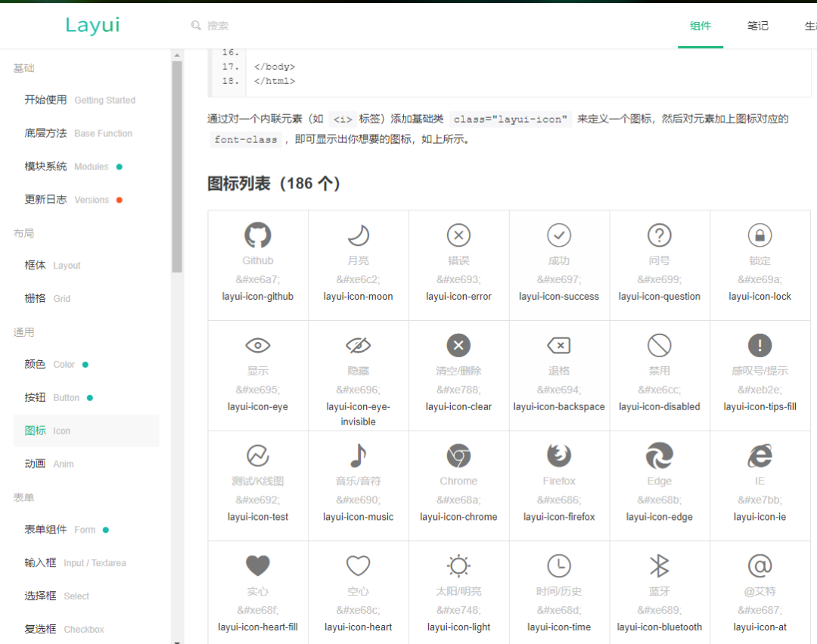
Task: Click the question mark circle icon
Action: click(659, 235)
